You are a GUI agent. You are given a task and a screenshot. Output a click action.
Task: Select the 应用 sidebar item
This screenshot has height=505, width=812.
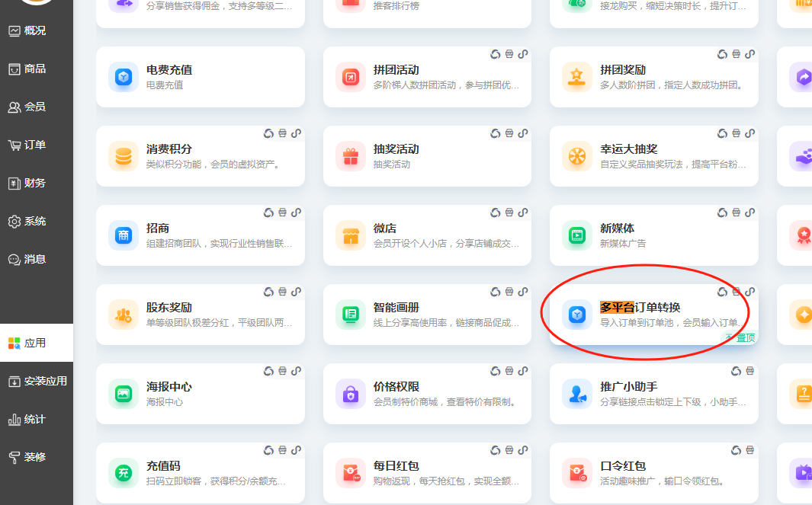(x=37, y=343)
